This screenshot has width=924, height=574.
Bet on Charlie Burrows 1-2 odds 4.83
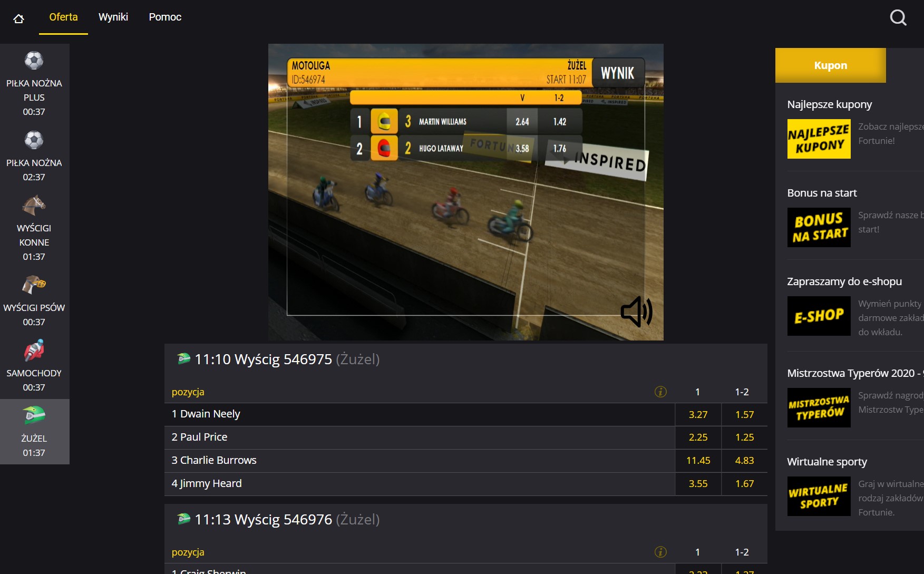744,461
